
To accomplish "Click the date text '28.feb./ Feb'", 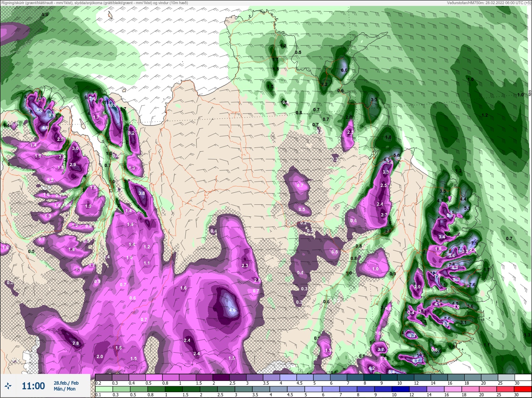I will (66, 383).
